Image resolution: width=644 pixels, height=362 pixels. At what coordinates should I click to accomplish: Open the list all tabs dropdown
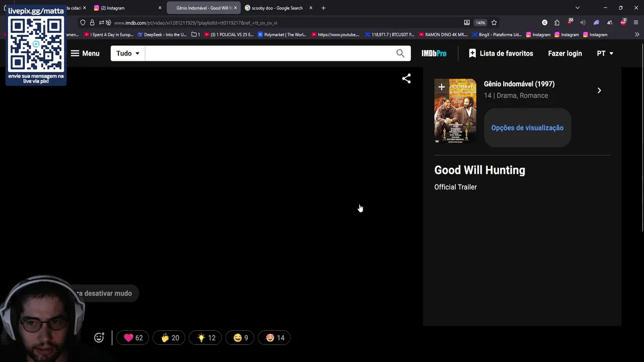tap(578, 8)
